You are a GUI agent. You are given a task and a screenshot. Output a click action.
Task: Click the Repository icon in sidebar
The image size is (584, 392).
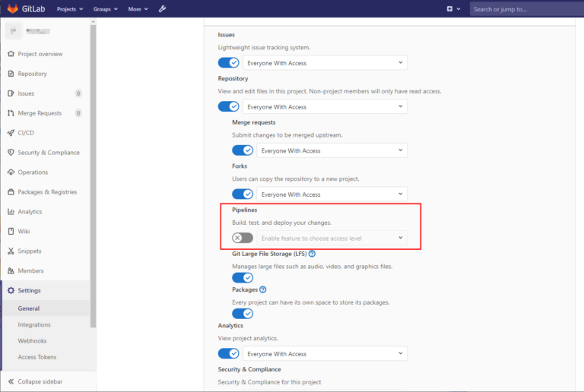tap(11, 74)
